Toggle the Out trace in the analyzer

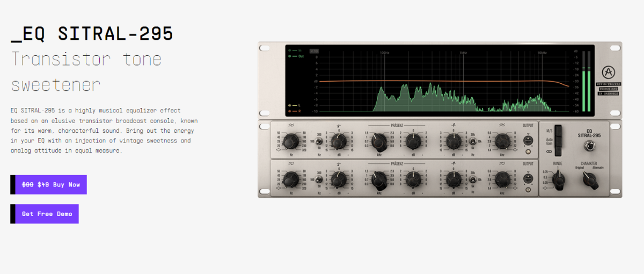[296, 56]
